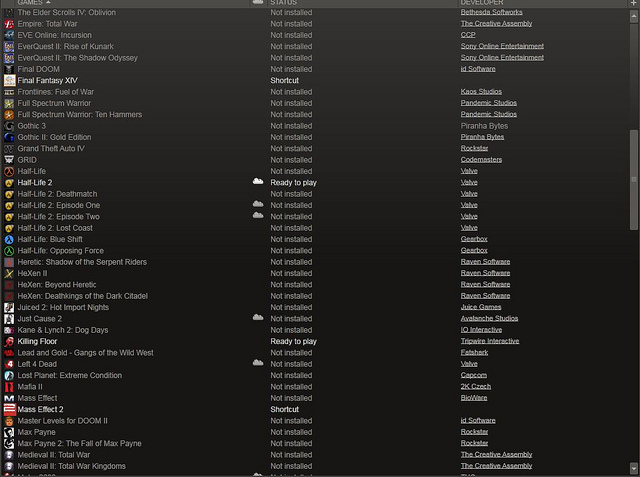Click the Mafia II game icon
This screenshot has width=640, height=477.
pos(9,387)
